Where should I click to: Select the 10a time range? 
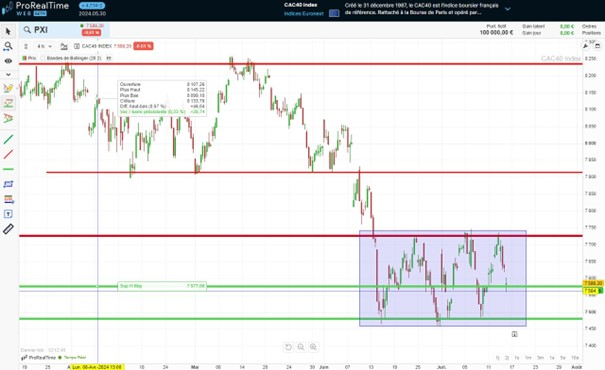coord(575,358)
